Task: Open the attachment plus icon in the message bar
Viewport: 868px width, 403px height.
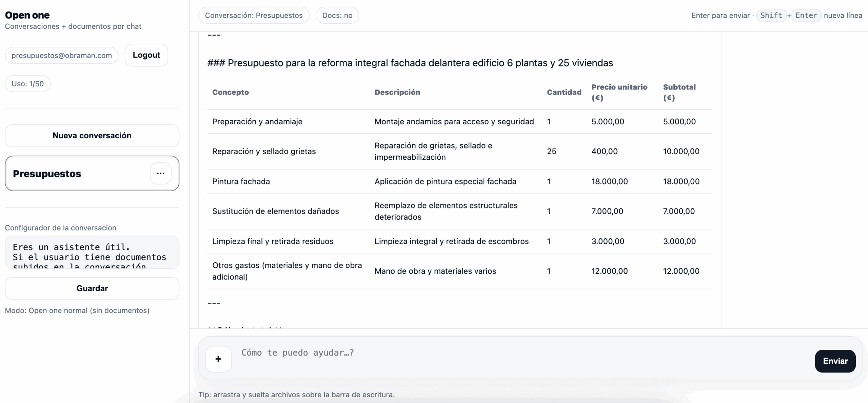Action: pos(218,359)
